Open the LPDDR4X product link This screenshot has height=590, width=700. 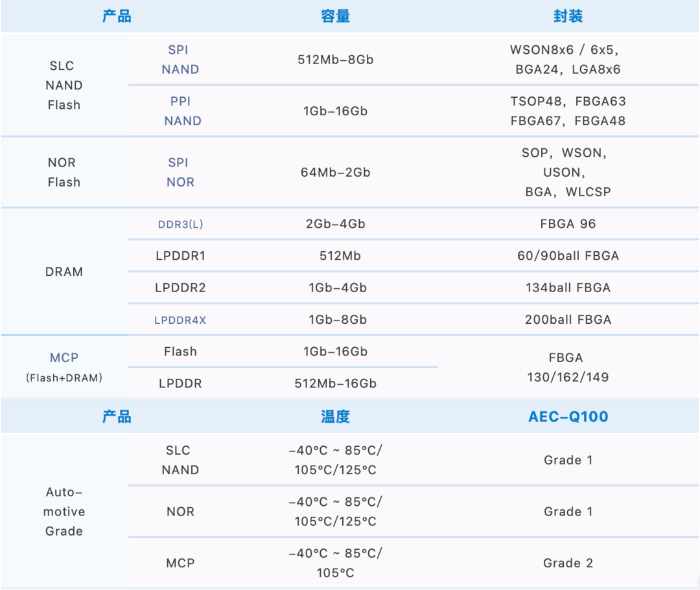coord(180,320)
